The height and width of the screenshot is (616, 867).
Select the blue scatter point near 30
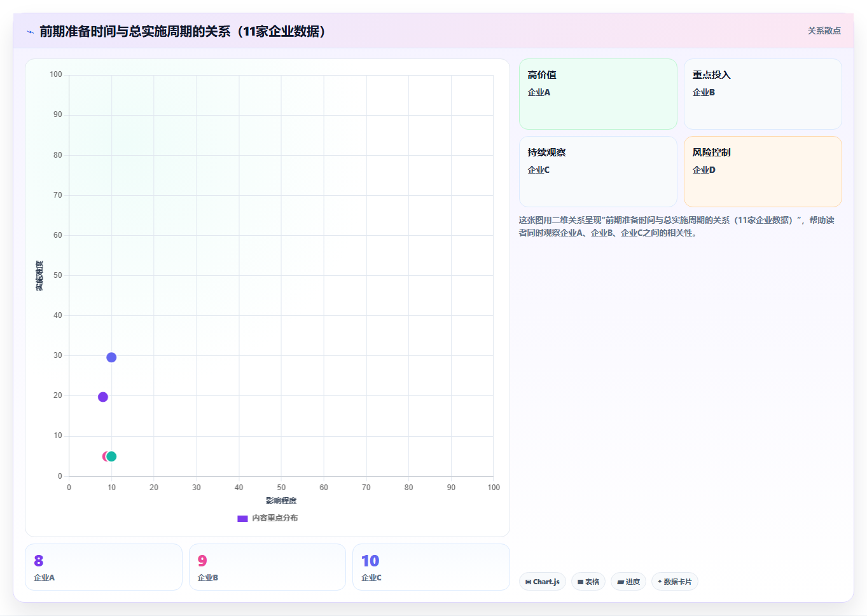click(111, 357)
